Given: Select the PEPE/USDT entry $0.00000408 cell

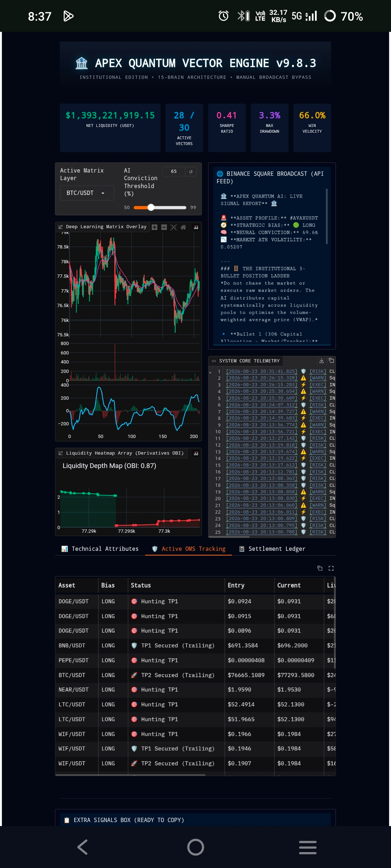Looking at the screenshot, I should pos(249,660).
